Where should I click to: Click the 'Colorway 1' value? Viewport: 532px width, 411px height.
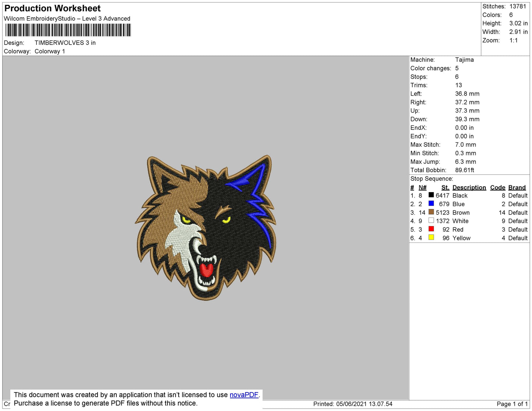tap(50, 51)
